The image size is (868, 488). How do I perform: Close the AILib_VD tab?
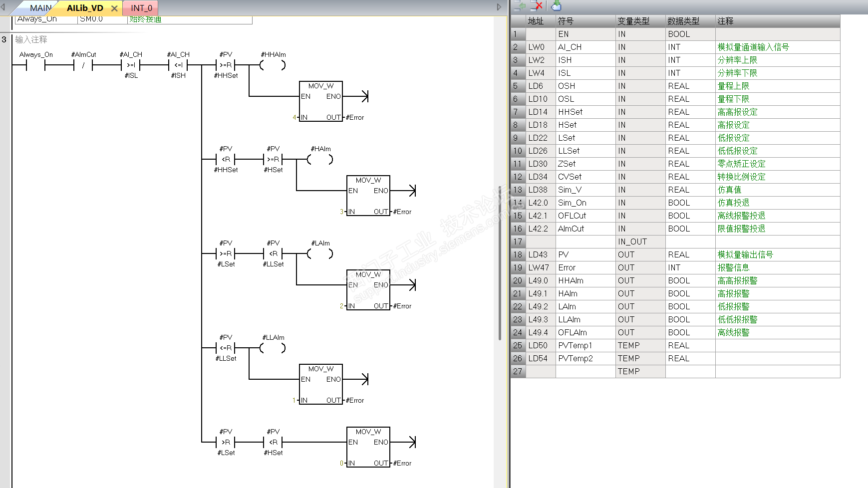tap(114, 8)
